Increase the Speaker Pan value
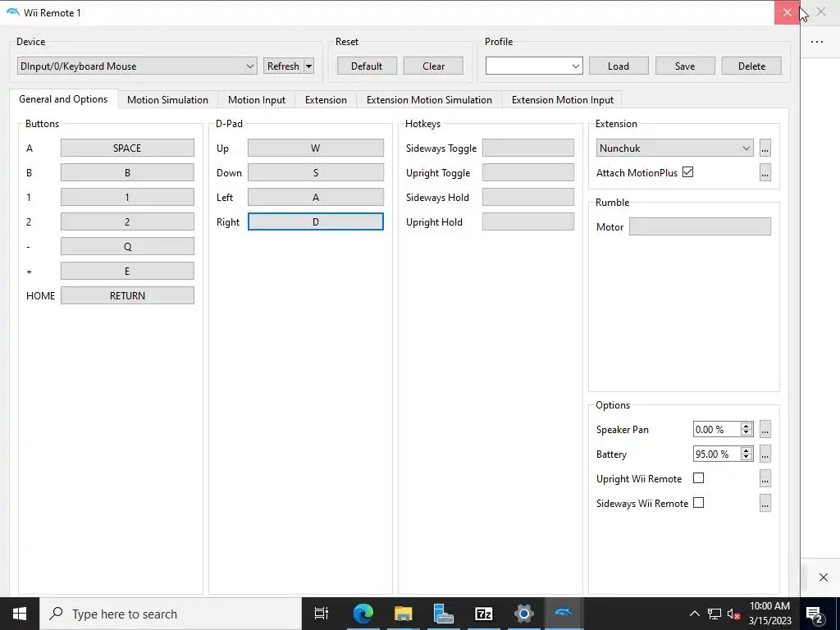 [746, 426]
